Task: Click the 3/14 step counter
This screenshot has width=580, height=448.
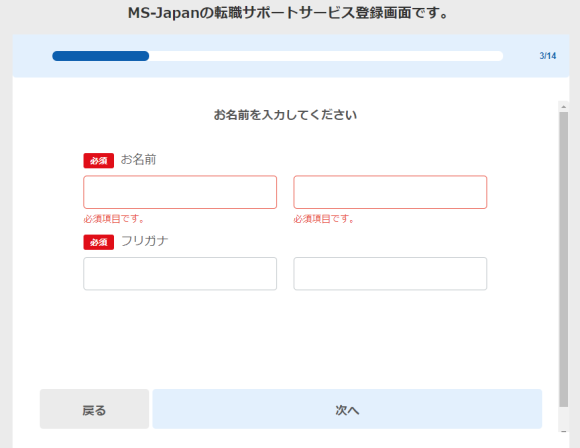Action: tap(547, 56)
